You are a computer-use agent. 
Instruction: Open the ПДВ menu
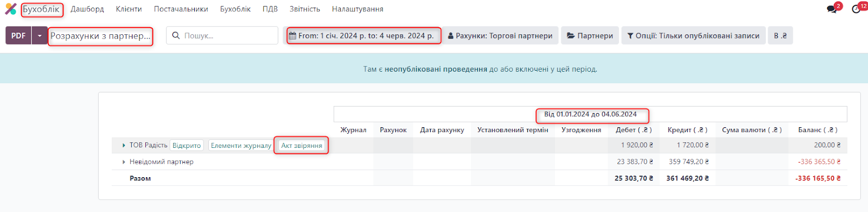(270, 9)
